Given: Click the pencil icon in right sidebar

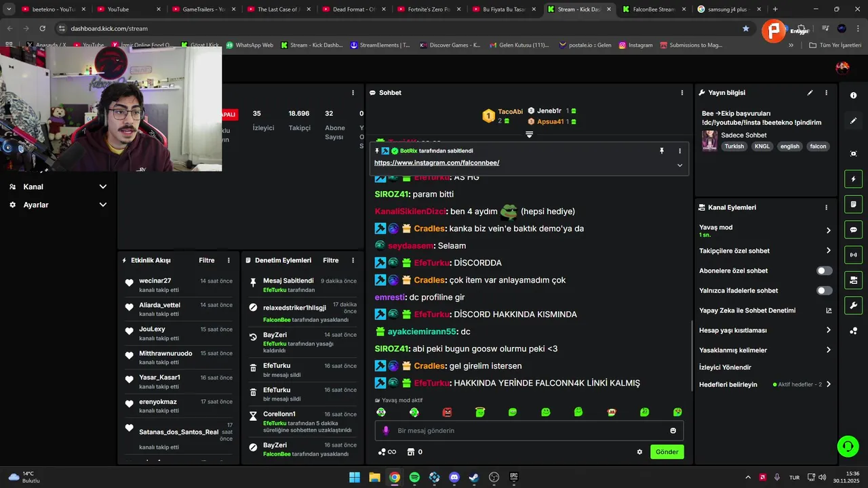Looking at the screenshot, I should point(853,121).
